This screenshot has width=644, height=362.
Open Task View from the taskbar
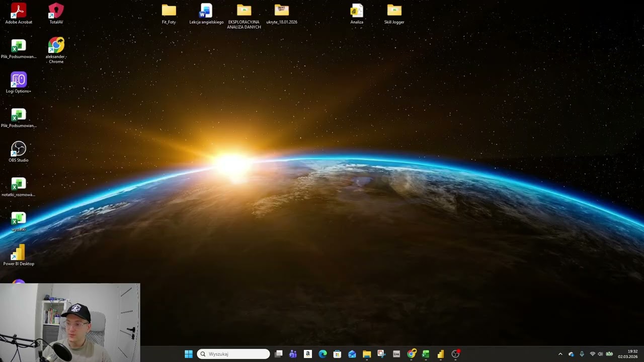pyautogui.click(x=279, y=354)
